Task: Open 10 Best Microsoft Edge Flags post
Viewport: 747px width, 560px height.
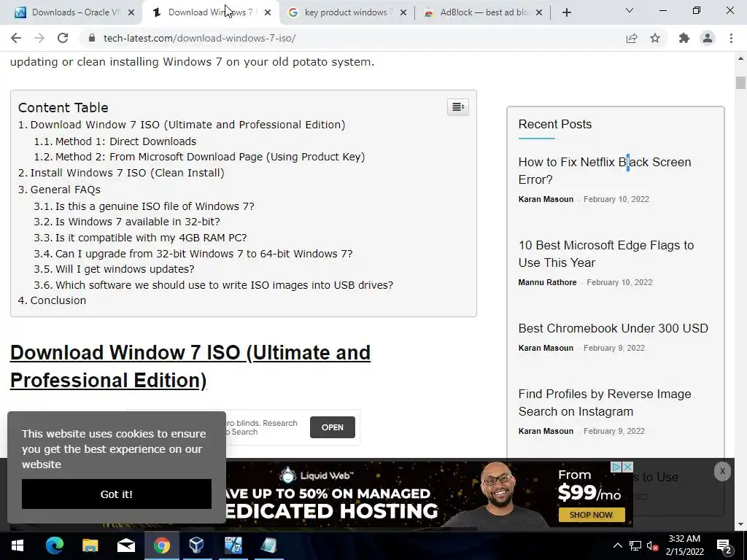Action: pyautogui.click(x=606, y=254)
